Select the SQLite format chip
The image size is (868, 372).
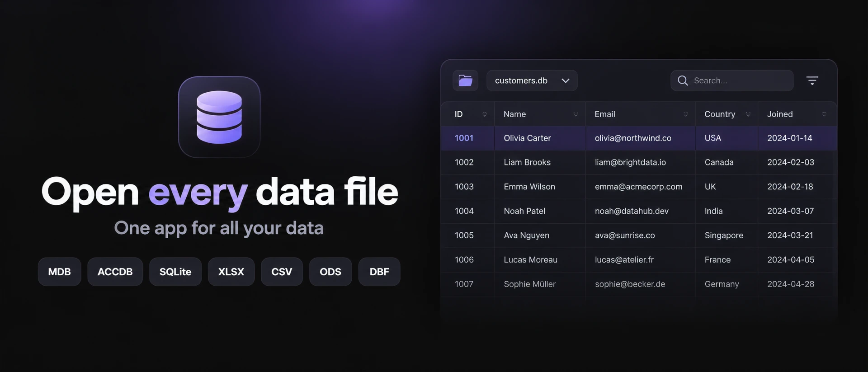pos(175,272)
